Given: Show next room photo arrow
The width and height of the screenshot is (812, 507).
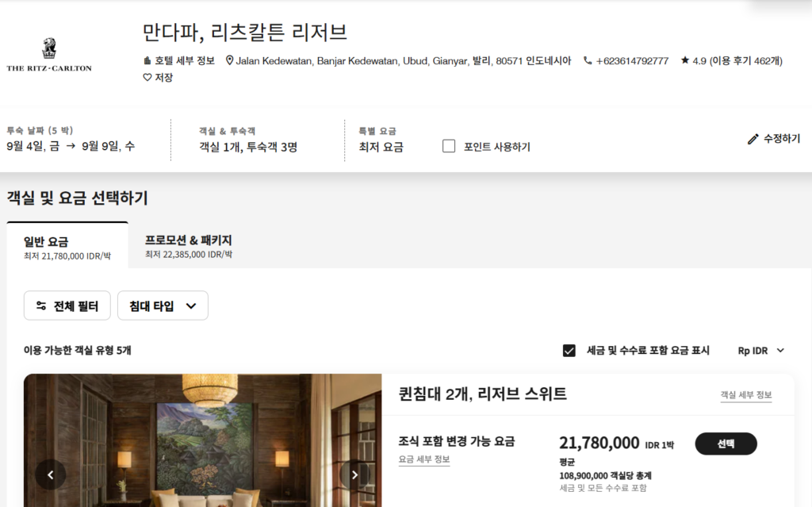Looking at the screenshot, I should click(354, 474).
